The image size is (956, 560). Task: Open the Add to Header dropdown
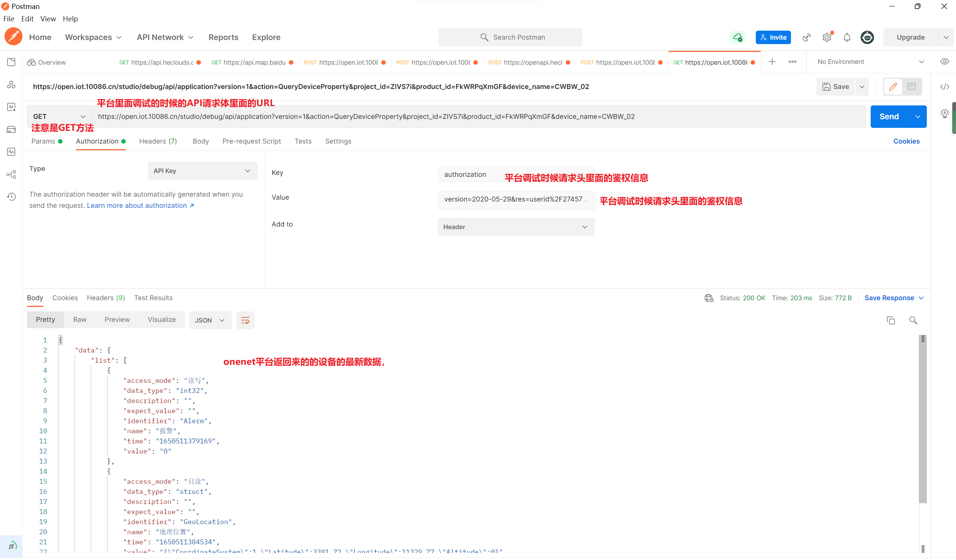click(x=516, y=227)
